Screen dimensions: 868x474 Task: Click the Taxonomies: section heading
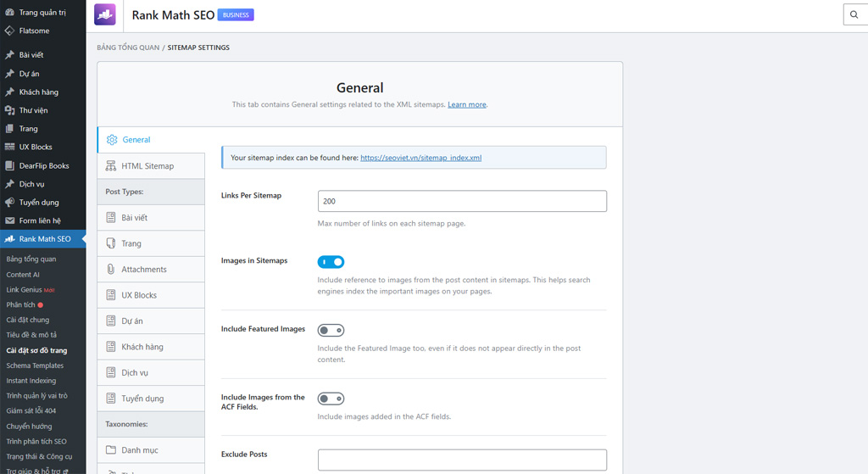click(x=127, y=424)
